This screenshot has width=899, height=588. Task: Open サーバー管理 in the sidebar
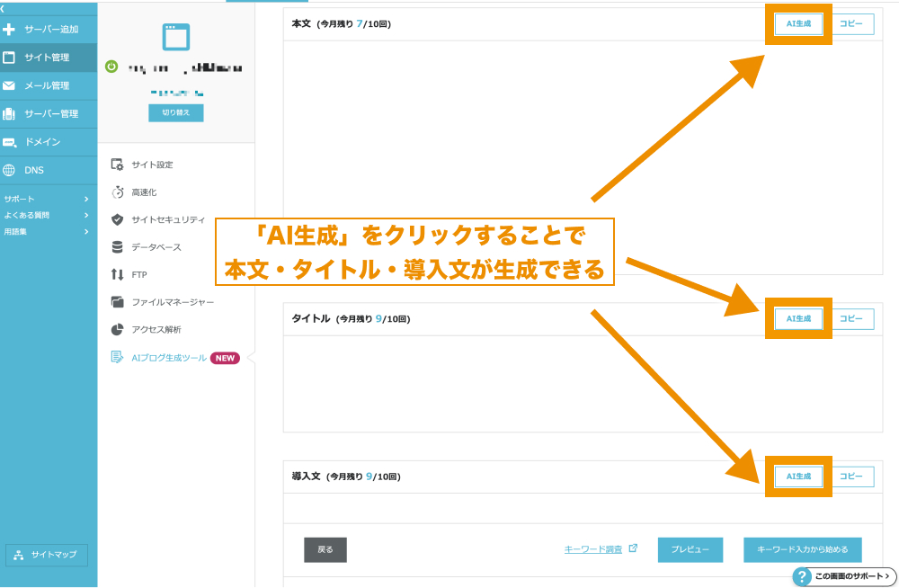[x=49, y=113]
